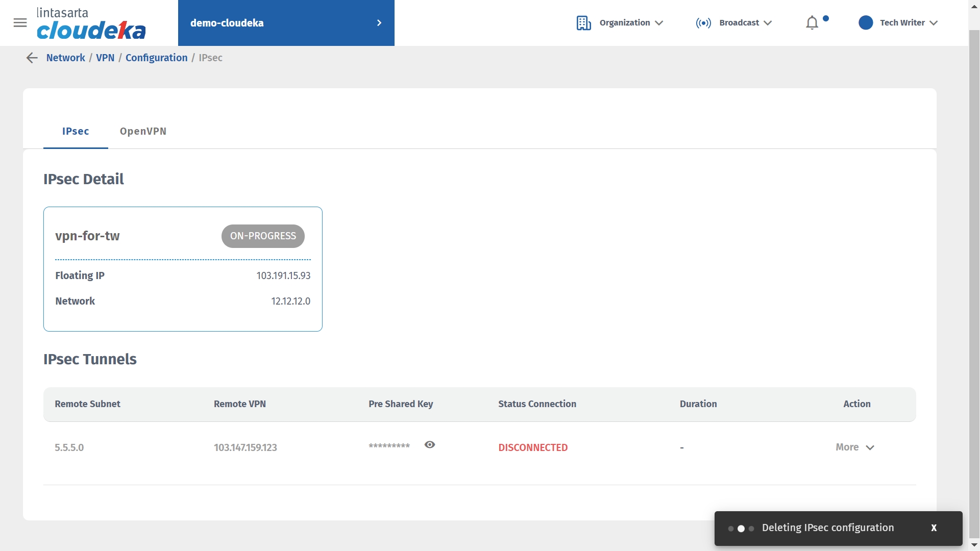Select the IPsec tab
980x551 pixels.
click(76, 132)
